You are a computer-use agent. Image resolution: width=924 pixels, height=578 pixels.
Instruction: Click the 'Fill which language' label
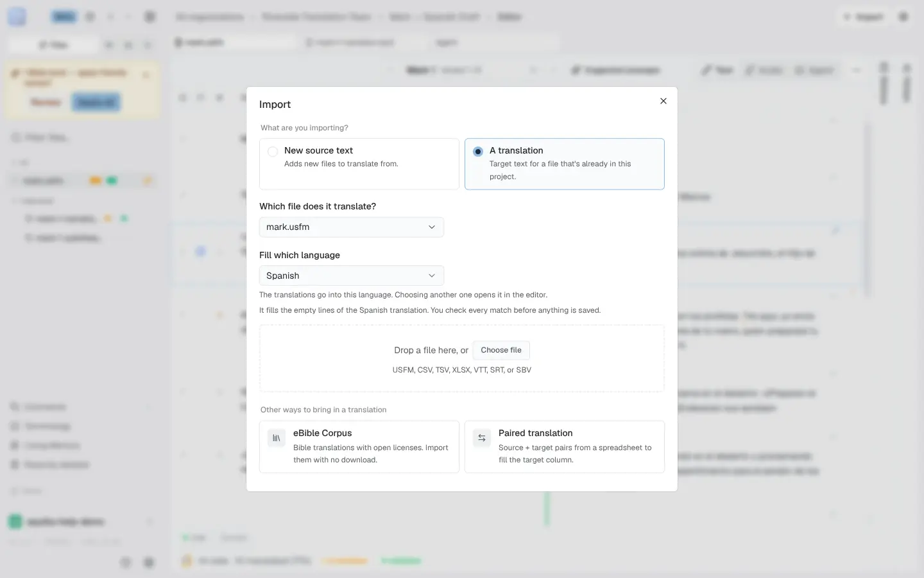[x=300, y=255]
